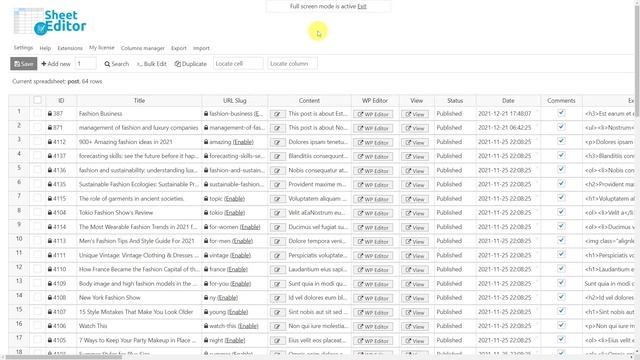This screenshot has height=360, width=640.
Task: Enable slug editing for watch-this
Action: tap(248, 326)
